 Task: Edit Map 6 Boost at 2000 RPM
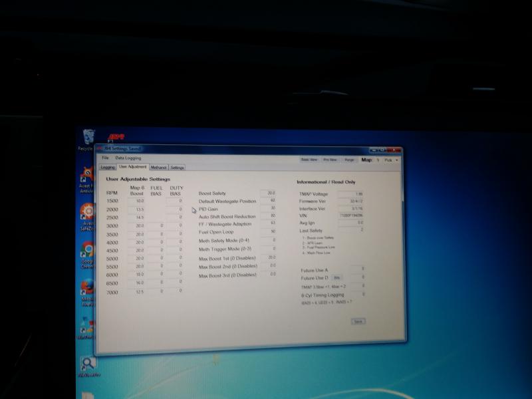[136, 209]
